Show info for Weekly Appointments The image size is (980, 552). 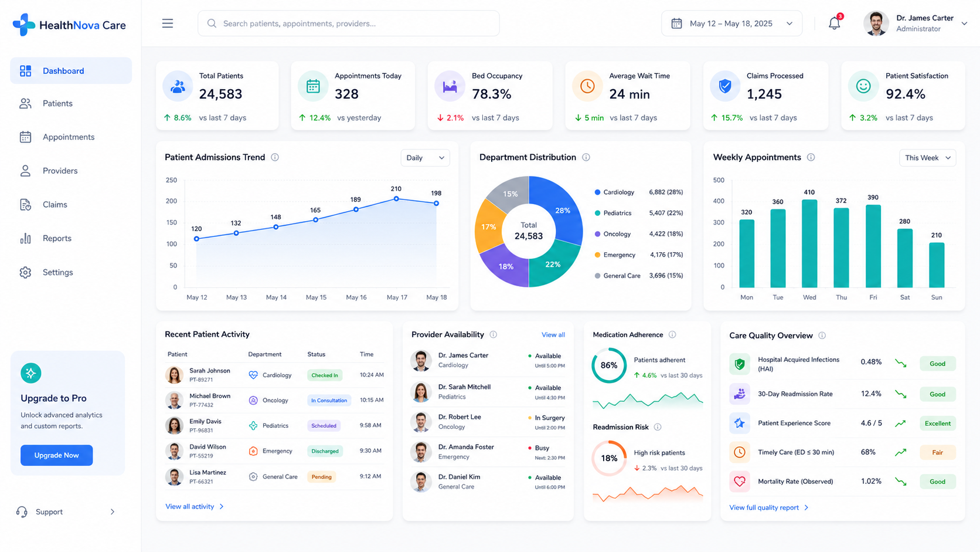tap(811, 157)
